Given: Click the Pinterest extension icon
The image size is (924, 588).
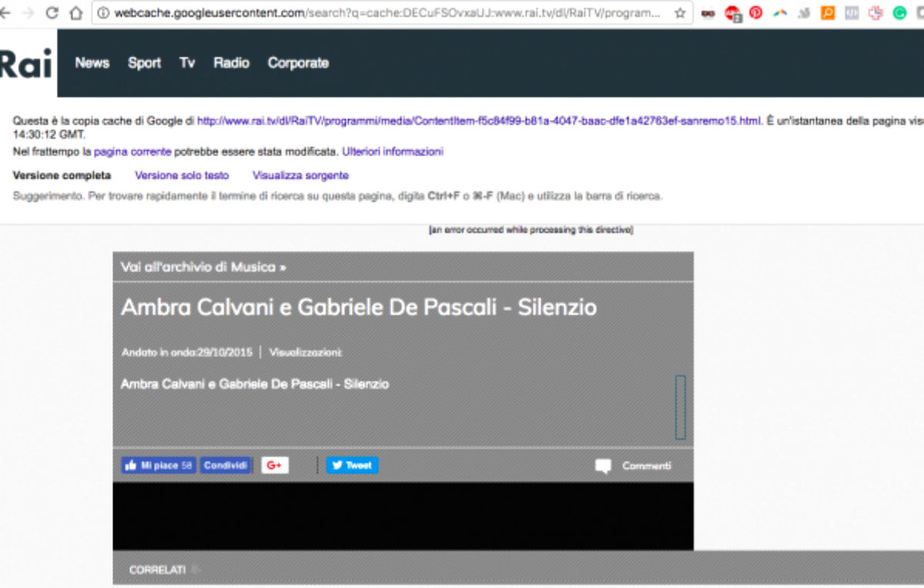Looking at the screenshot, I should pos(756,13).
